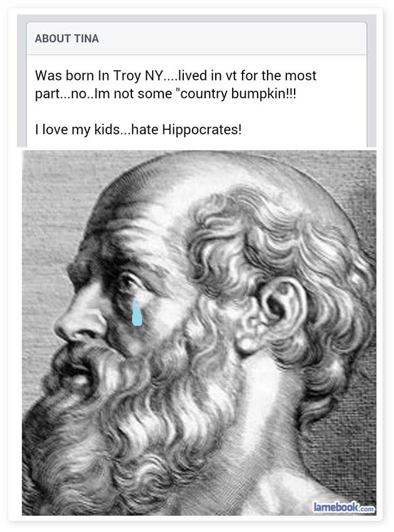The image size is (394, 532).
Task: Click the "country bumpkin" phrase
Action: pos(234,93)
